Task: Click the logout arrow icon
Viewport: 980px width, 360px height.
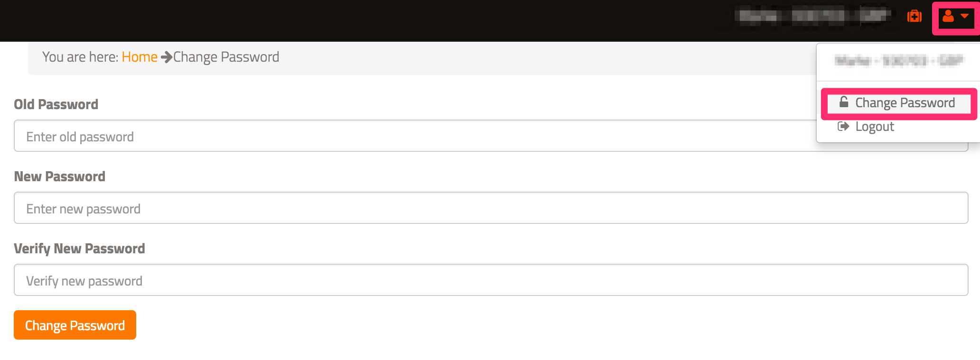Action: (x=843, y=126)
